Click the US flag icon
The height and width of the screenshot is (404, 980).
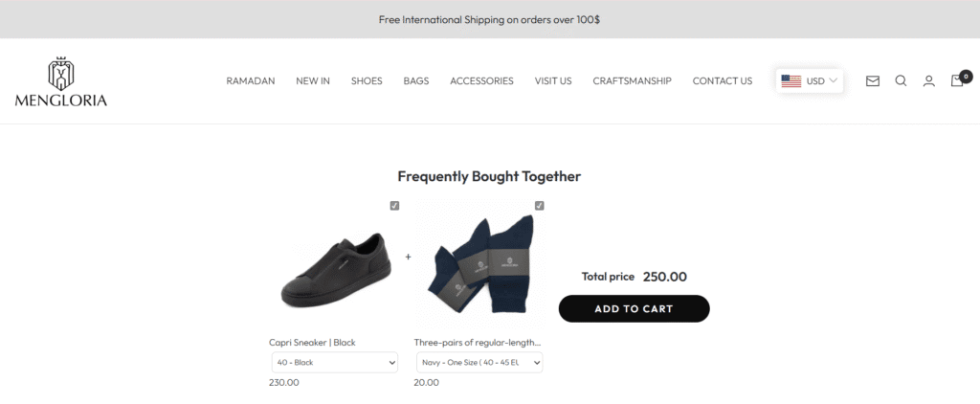pos(791,81)
